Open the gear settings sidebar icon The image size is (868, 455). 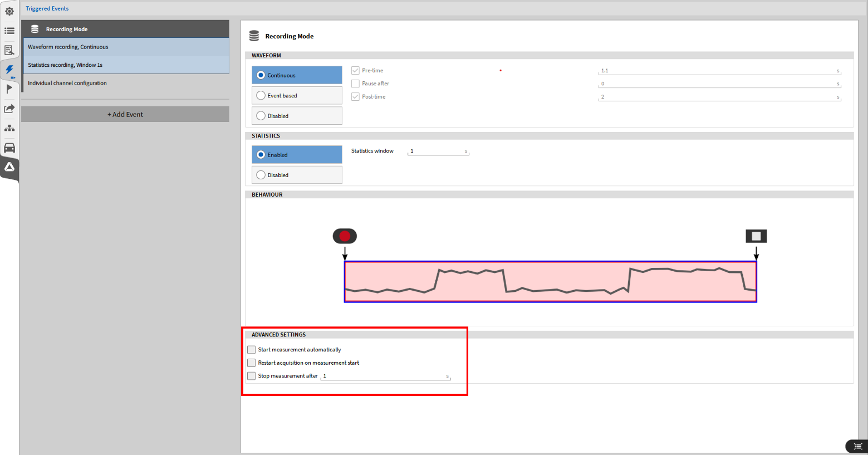pos(9,11)
